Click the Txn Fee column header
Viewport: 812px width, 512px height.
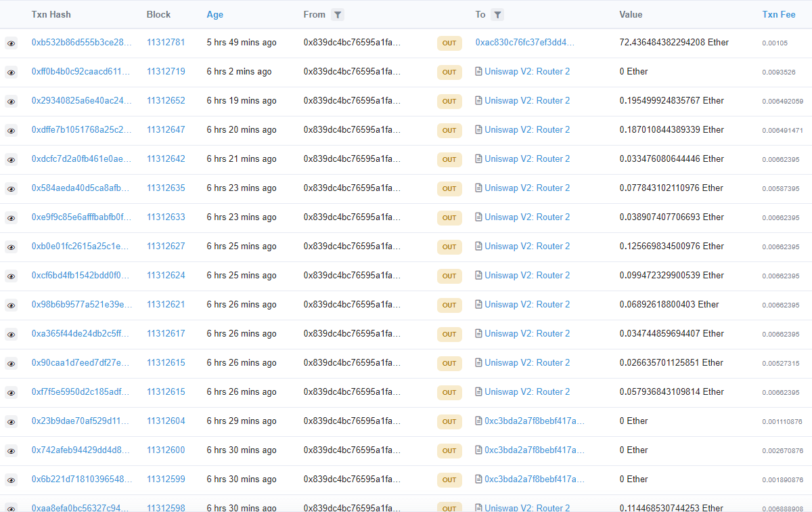tap(779, 14)
